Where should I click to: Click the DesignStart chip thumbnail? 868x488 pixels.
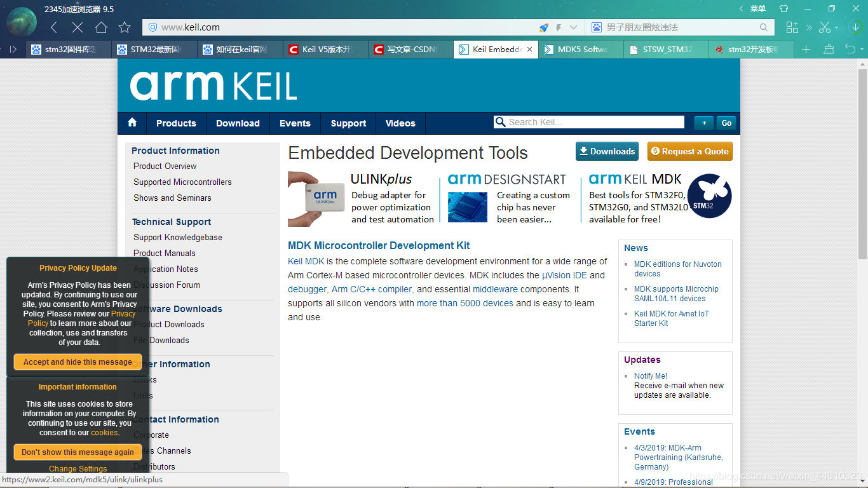[468, 207]
